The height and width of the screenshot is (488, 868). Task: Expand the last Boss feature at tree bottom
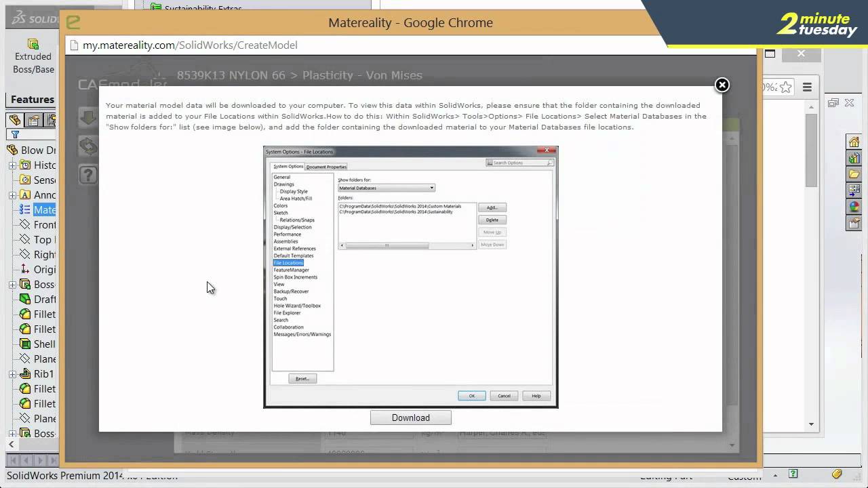12,434
